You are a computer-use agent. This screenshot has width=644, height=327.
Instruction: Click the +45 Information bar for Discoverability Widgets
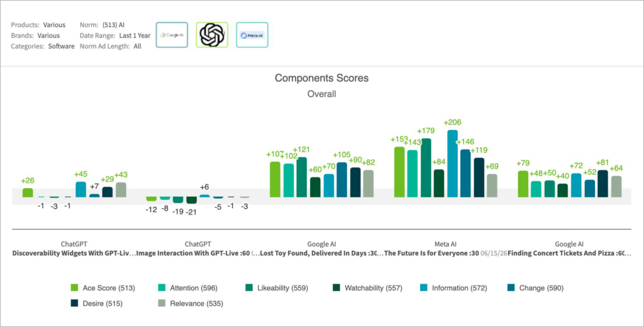(x=81, y=189)
